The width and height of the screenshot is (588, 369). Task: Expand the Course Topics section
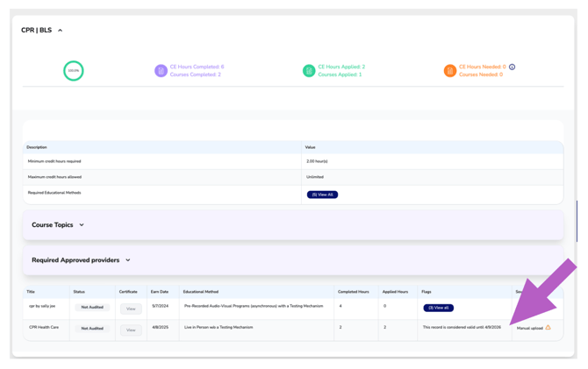pyautogui.click(x=82, y=225)
